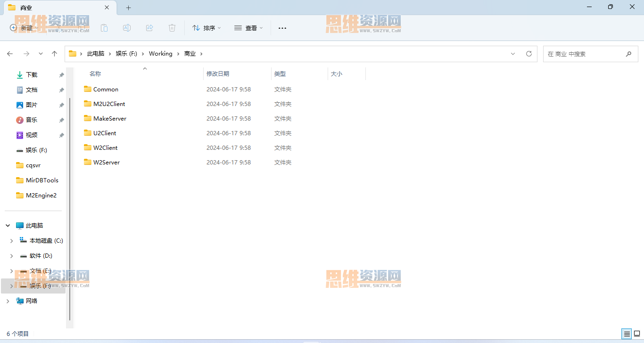The width and height of the screenshot is (644, 343).
Task: Click the search magnifier icon
Action: pos(628,54)
